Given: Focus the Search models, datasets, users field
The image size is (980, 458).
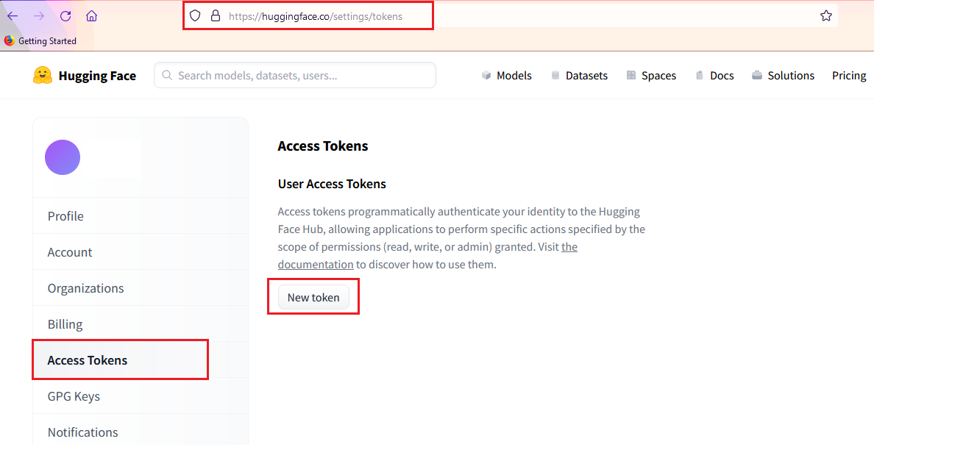Looking at the screenshot, I should click(295, 75).
